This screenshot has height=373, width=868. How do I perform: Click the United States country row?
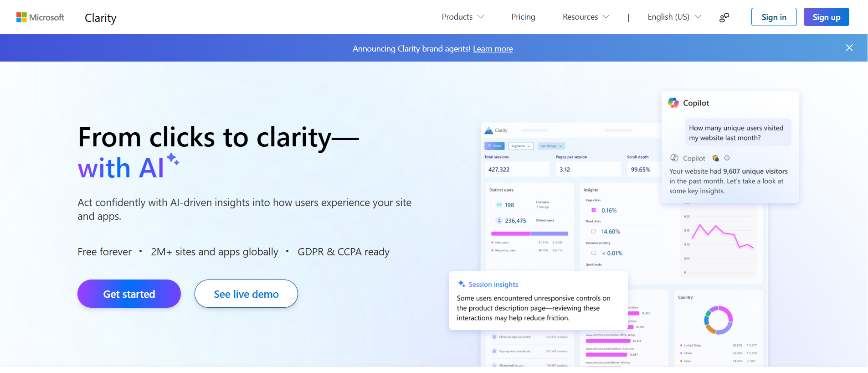pos(718,345)
